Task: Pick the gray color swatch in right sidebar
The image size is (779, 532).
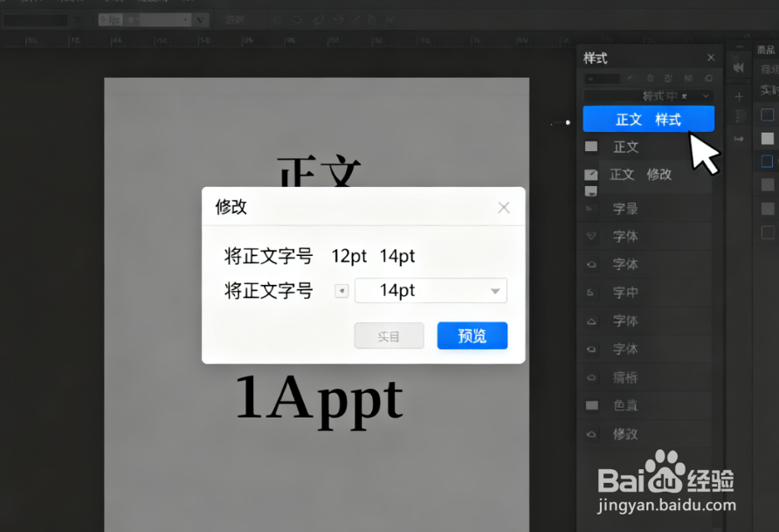Action: 768,137
